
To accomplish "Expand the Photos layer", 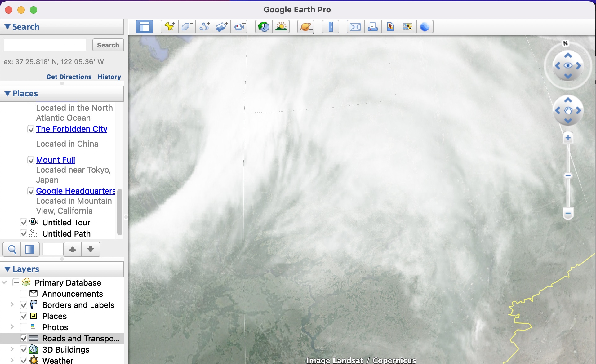I will [x=12, y=327].
